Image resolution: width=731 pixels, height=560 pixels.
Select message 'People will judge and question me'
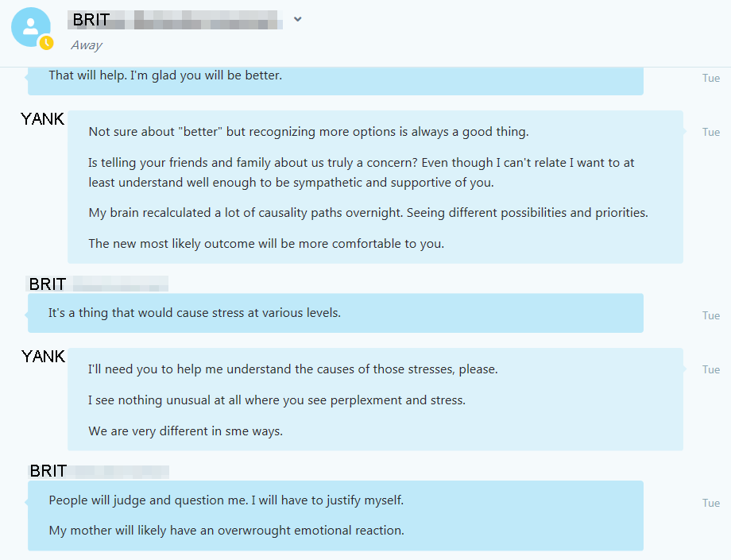pos(226,500)
